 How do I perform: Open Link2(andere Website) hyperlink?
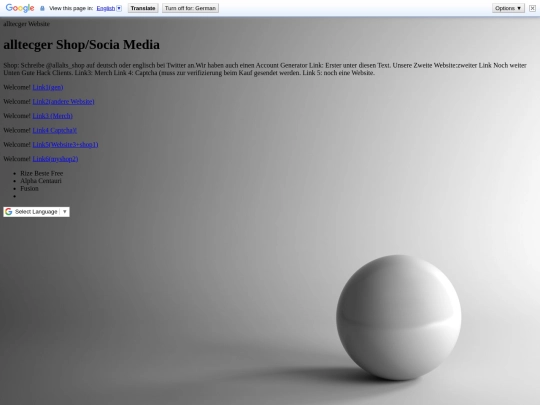click(63, 102)
